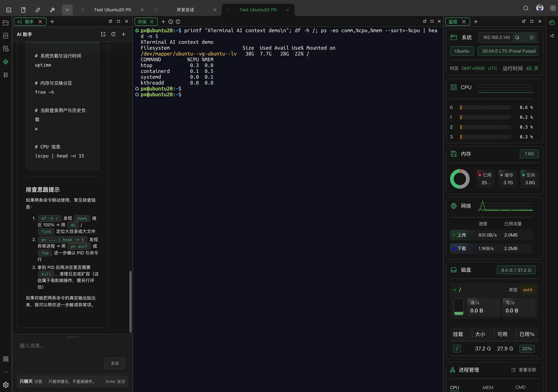Image resolution: width=558 pixels, height=392 pixels.
Task: Open the code snippets icon in left sidebar
Action: click(6, 36)
